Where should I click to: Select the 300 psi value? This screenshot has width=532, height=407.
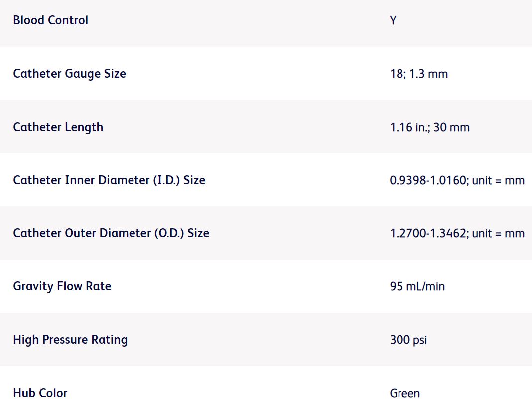(x=408, y=340)
